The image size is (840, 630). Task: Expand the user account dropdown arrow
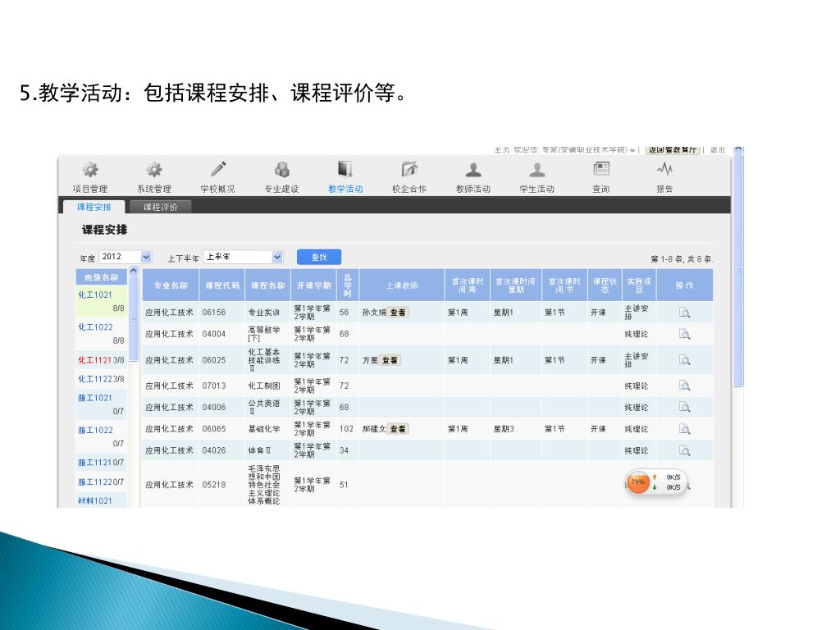[x=632, y=151]
